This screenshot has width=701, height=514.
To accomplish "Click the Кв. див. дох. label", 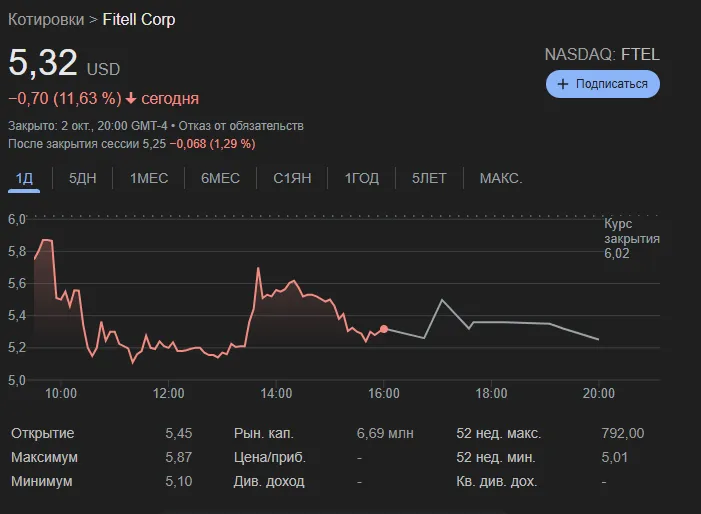I will (x=497, y=481).
